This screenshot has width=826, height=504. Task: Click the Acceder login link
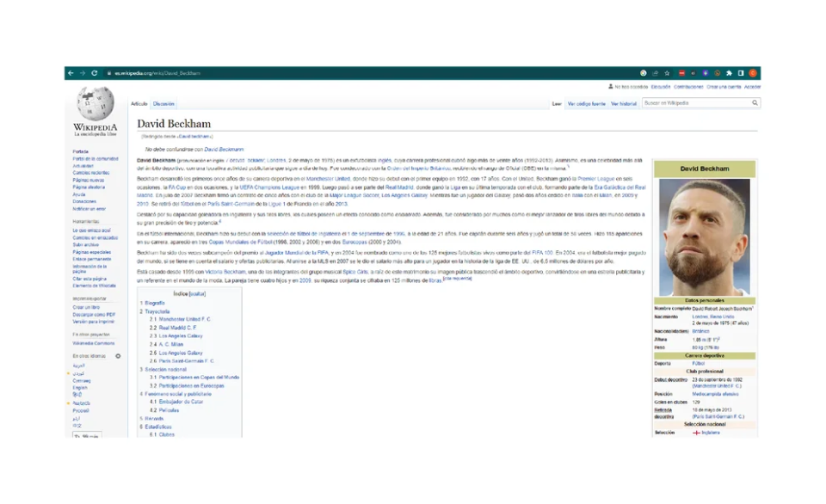[x=753, y=87]
